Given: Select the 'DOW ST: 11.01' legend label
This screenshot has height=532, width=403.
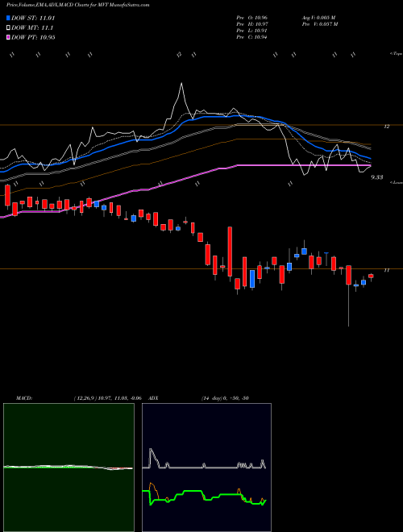Looking at the screenshot, I should pyautogui.click(x=33, y=18).
